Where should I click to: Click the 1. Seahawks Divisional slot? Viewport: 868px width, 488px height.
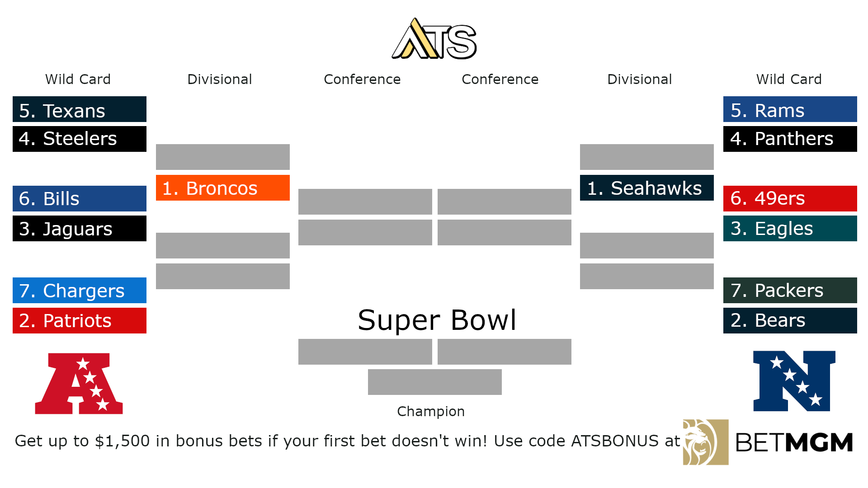click(646, 188)
